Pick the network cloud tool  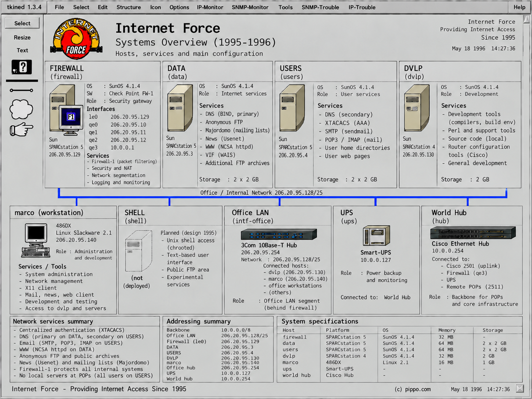[x=21, y=109]
